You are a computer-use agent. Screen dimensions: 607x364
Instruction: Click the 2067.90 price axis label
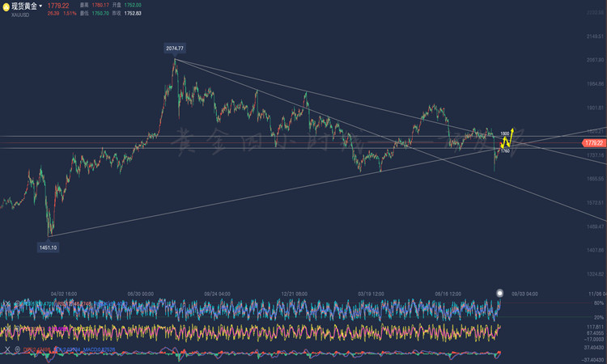pos(595,60)
